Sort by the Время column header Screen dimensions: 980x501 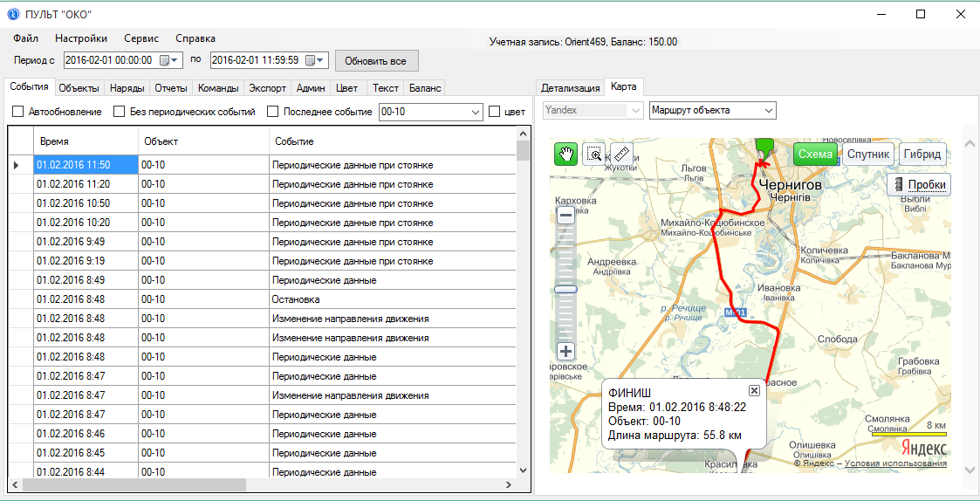click(86, 142)
